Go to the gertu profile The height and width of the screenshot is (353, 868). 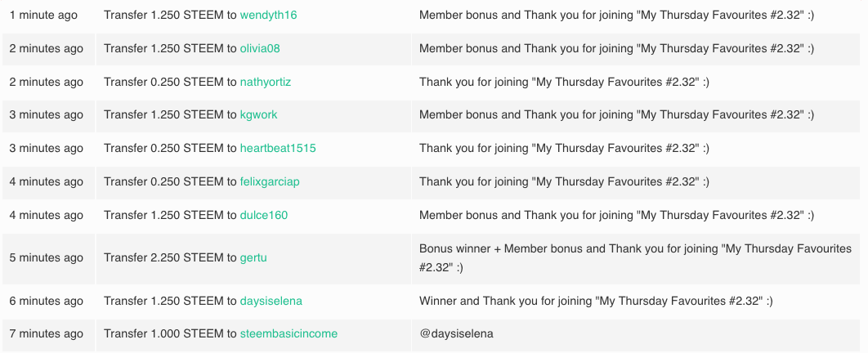(253, 257)
